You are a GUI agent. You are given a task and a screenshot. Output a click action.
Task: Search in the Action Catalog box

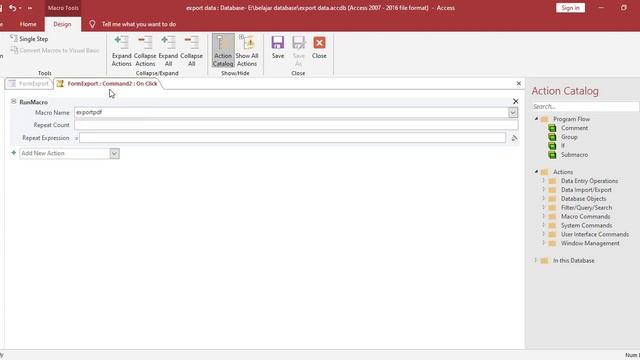[x=585, y=107]
